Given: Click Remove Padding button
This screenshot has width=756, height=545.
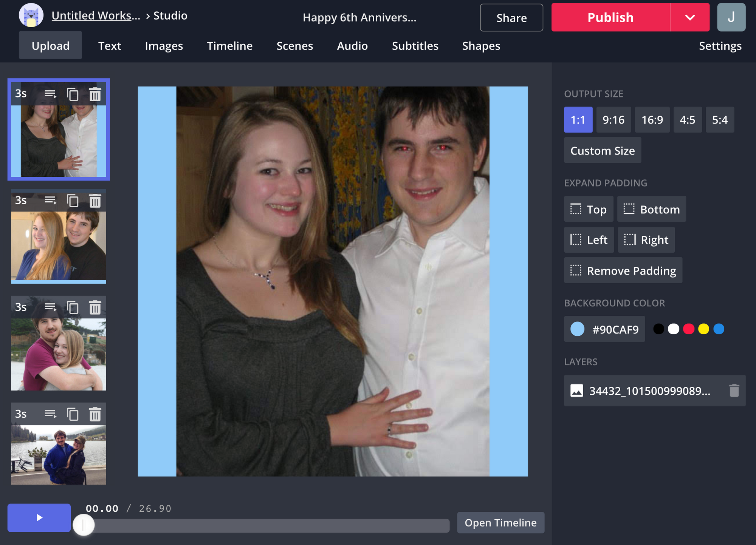Looking at the screenshot, I should point(623,270).
